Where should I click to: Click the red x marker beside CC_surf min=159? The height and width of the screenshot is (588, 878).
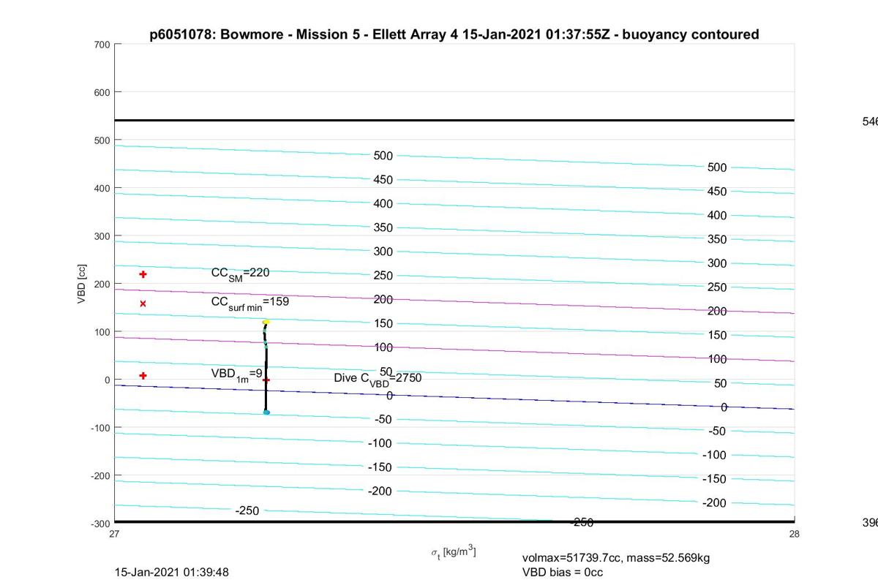pyautogui.click(x=143, y=304)
